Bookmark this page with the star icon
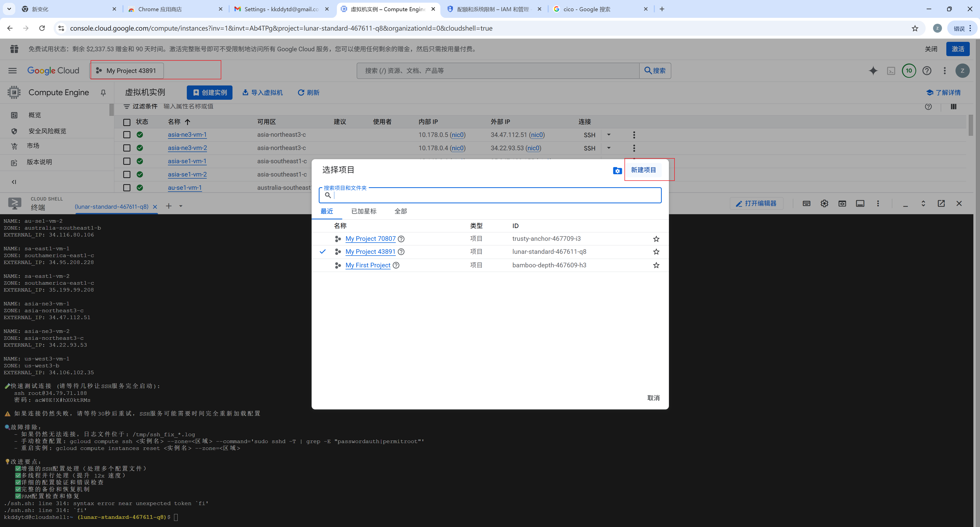The height and width of the screenshot is (527, 980). 915,29
